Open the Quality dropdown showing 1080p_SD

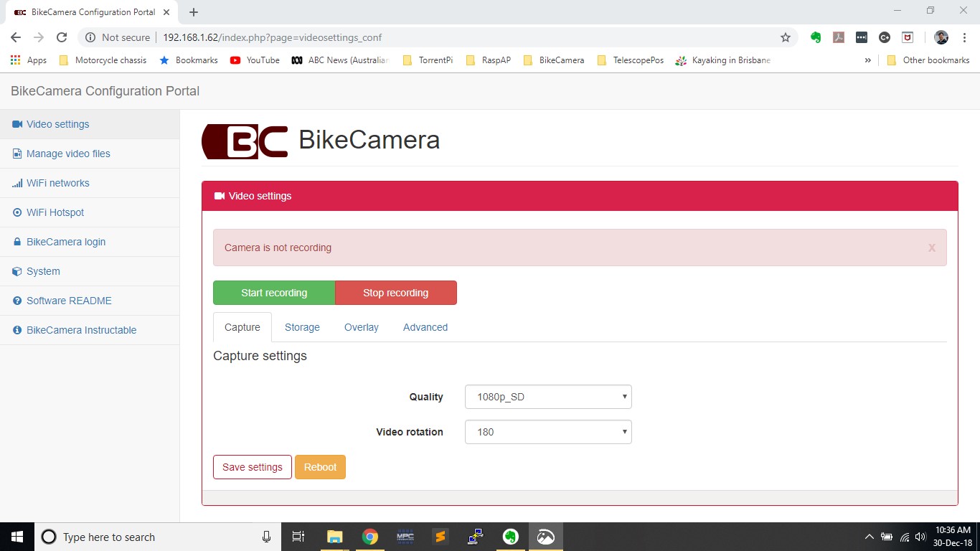[x=548, y=397]
